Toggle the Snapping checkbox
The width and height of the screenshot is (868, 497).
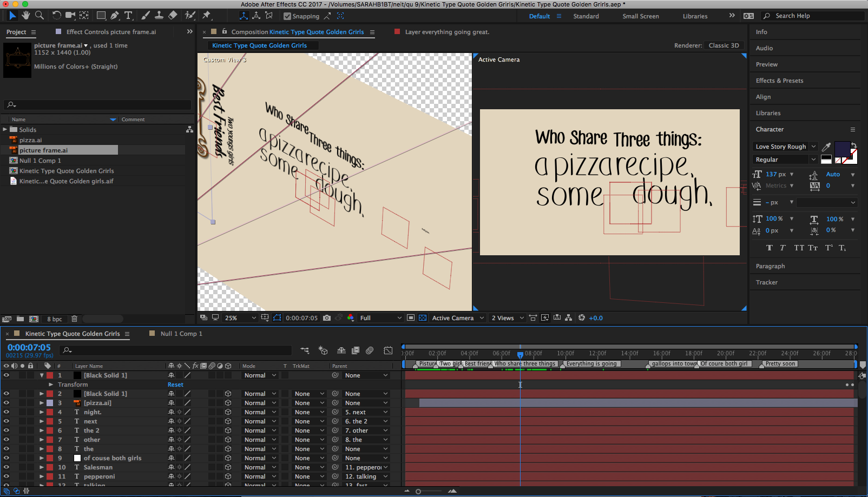(287, 16)
